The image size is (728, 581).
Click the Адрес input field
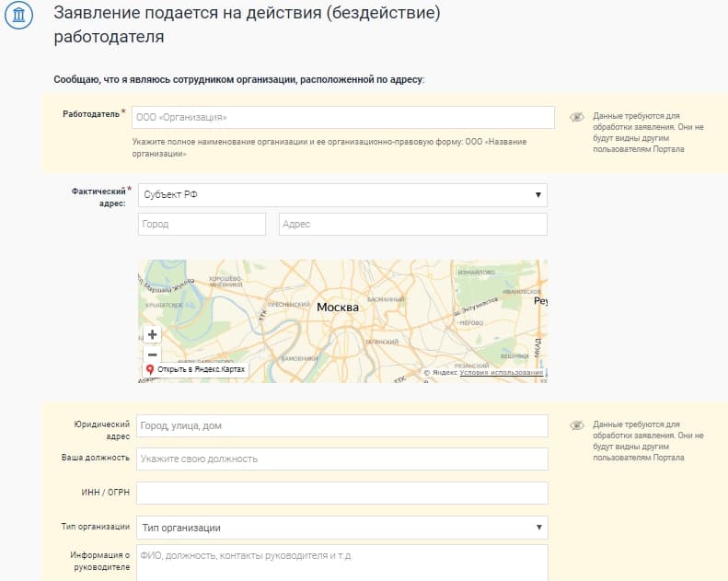coord(411,224)
